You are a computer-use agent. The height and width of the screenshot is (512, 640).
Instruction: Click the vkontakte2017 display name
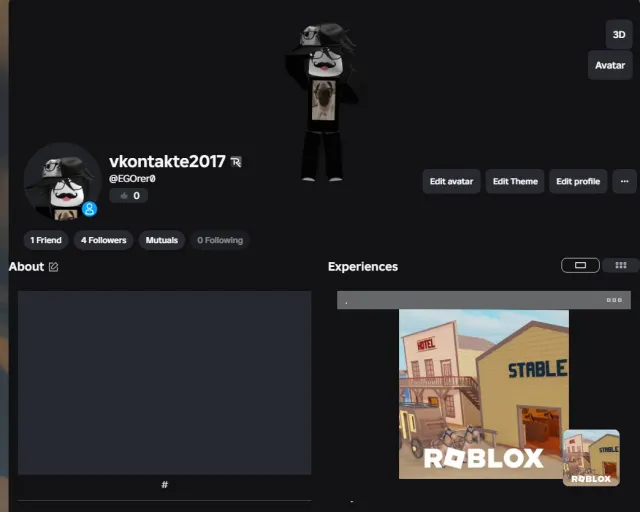pos(167,162)
